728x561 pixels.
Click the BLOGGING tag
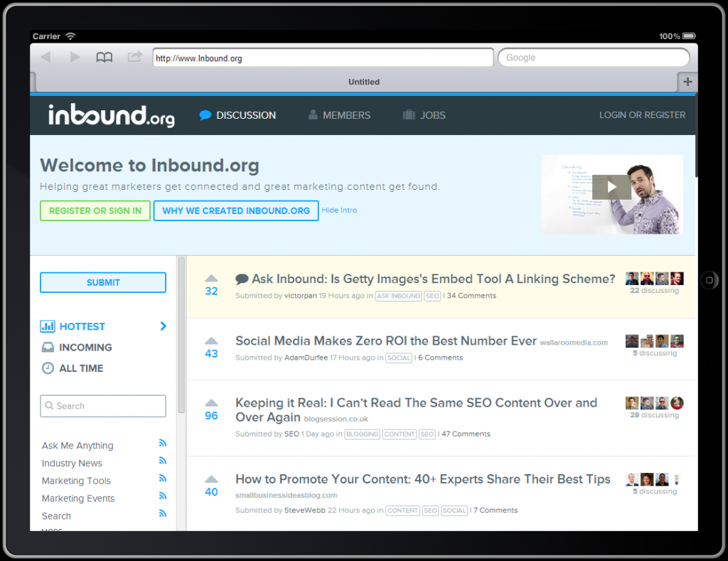point(362,434)
